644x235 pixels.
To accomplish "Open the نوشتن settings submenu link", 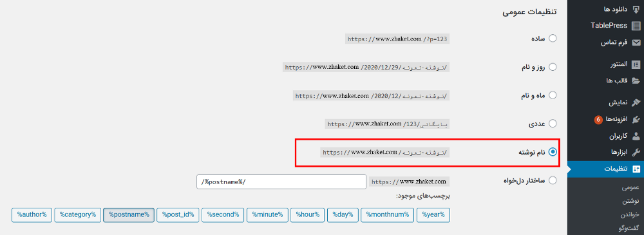I will point(631,202).
